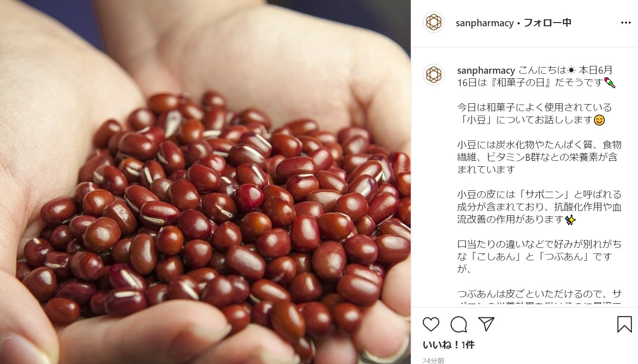Open sanpharmacy username in the caption
The image size is (638, 364).
[x=486, y=70]
